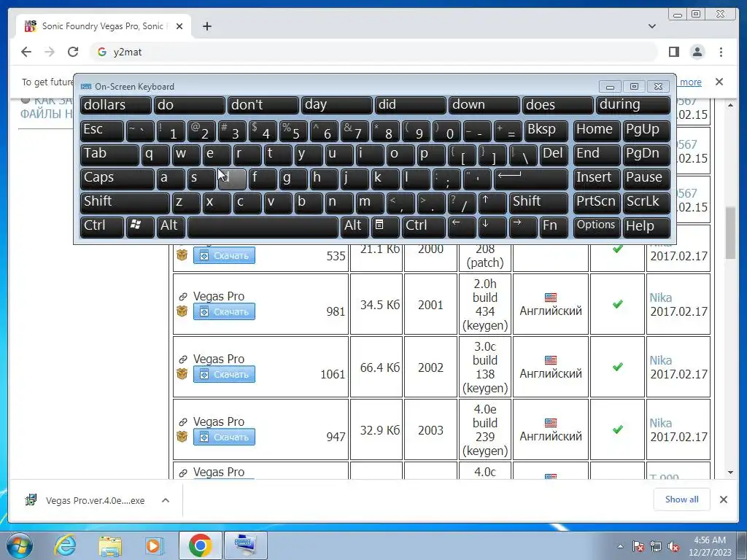Open keyboard Options
The width and height of the screenshot is (747, 560).
click(596, 227)
